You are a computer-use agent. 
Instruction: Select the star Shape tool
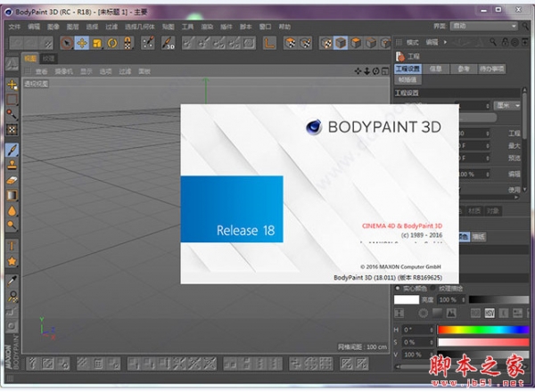tap(12, 261)
